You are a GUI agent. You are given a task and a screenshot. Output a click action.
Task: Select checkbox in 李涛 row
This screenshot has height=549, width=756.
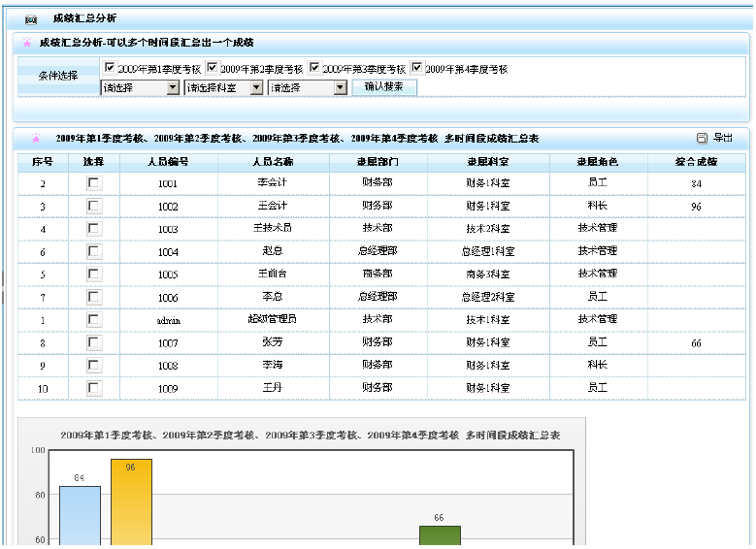pos(93,366)
